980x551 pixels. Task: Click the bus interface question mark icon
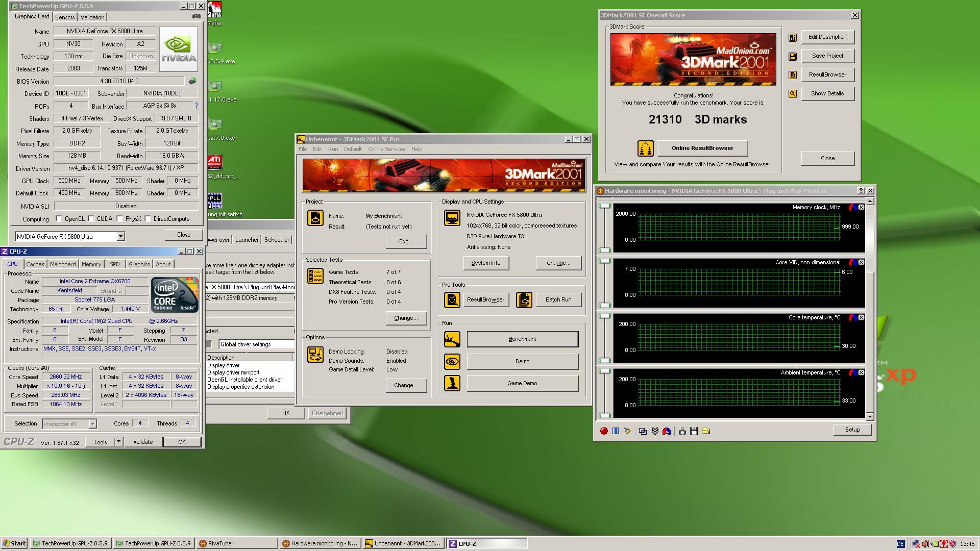click(x=197, y=106)
